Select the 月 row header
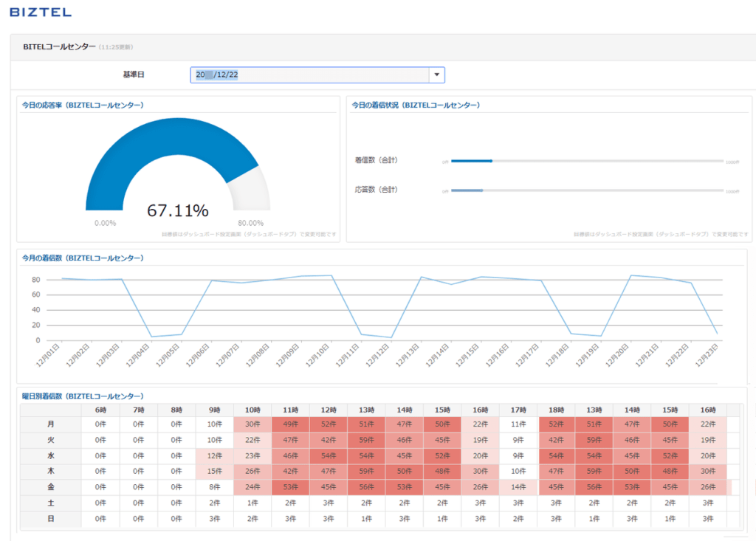The image size is (756, 541). click(x=51, y=424)
